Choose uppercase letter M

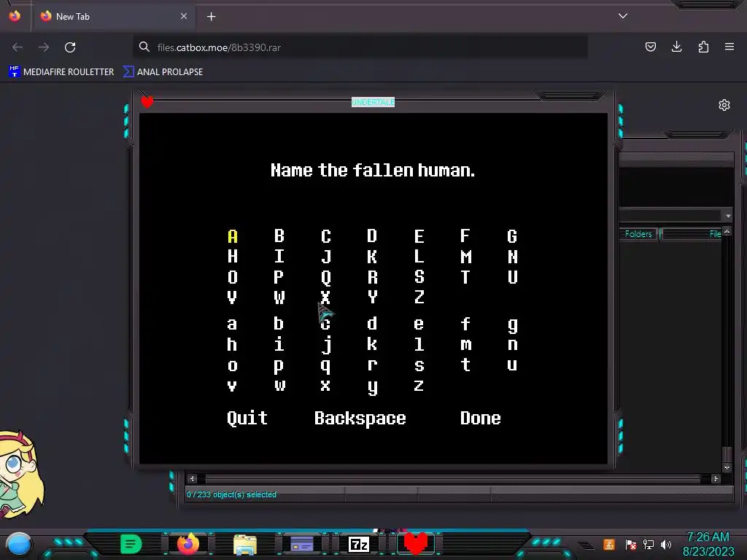click(465, 257)
